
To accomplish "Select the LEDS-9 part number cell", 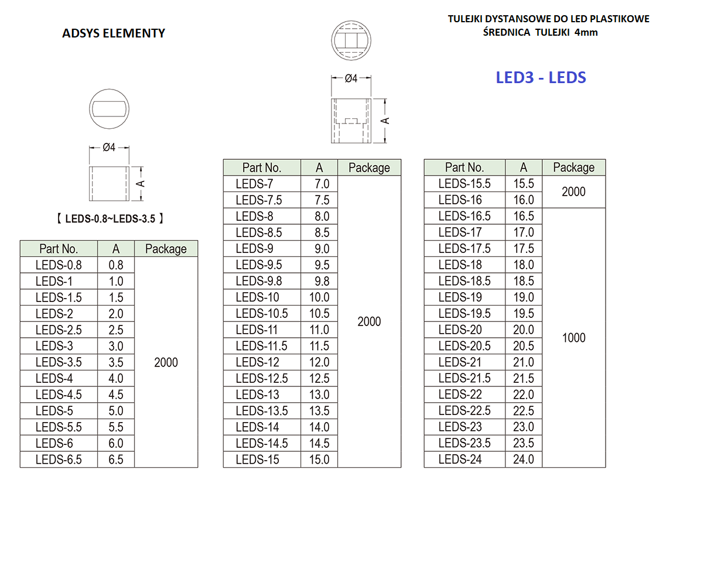I will coord(262,249).
